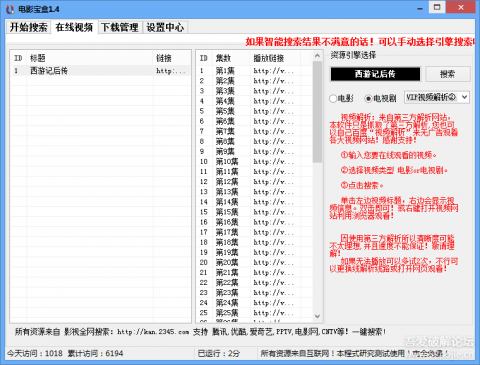Click 已运行：2分 status entry
Image resolution: width=480 pixels, height=365 pixels.
(x=218, y=353)
